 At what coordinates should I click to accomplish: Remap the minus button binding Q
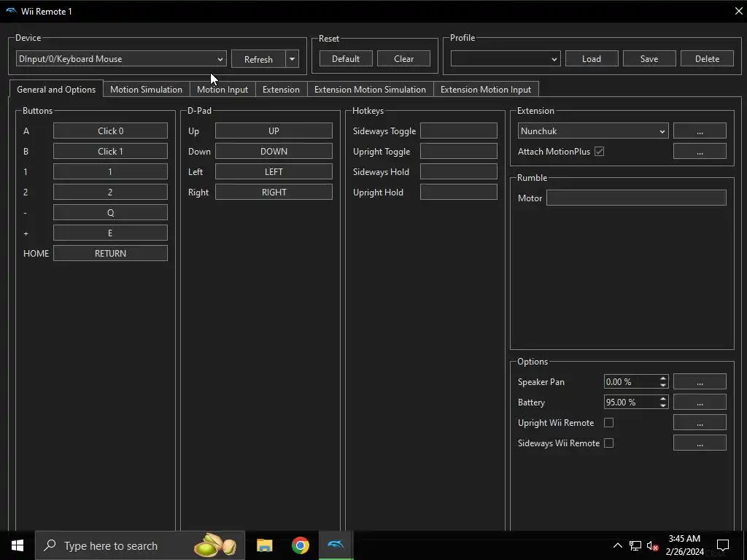[x=111, y=212]
